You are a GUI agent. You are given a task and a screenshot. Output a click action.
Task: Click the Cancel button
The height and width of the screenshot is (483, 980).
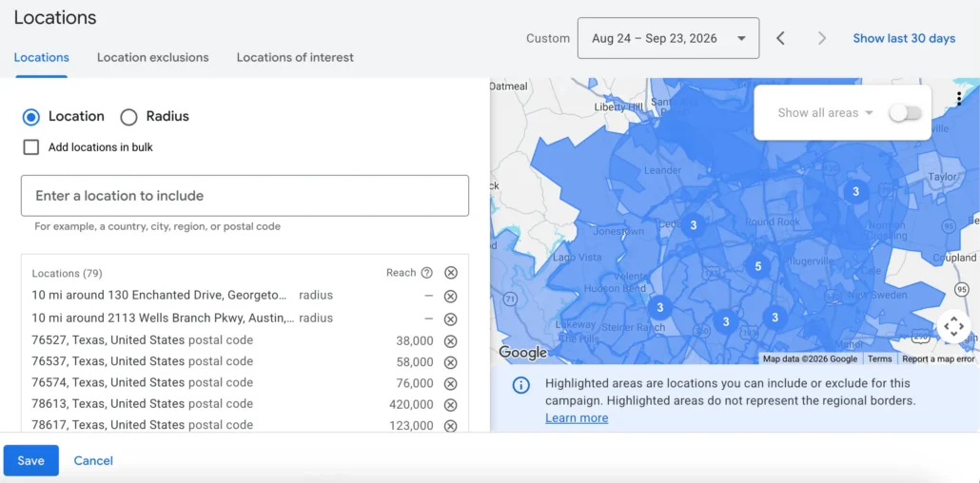(x=93, y=460)
